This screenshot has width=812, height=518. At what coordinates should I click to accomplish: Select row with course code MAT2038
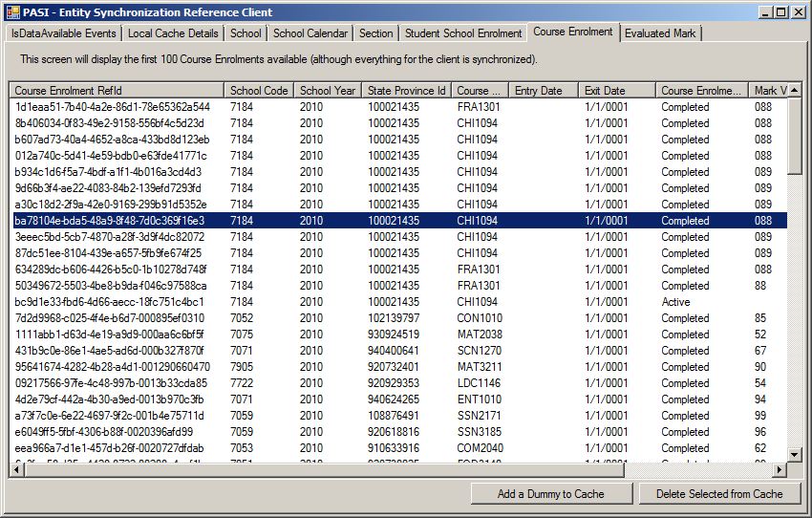click(382, 335)
